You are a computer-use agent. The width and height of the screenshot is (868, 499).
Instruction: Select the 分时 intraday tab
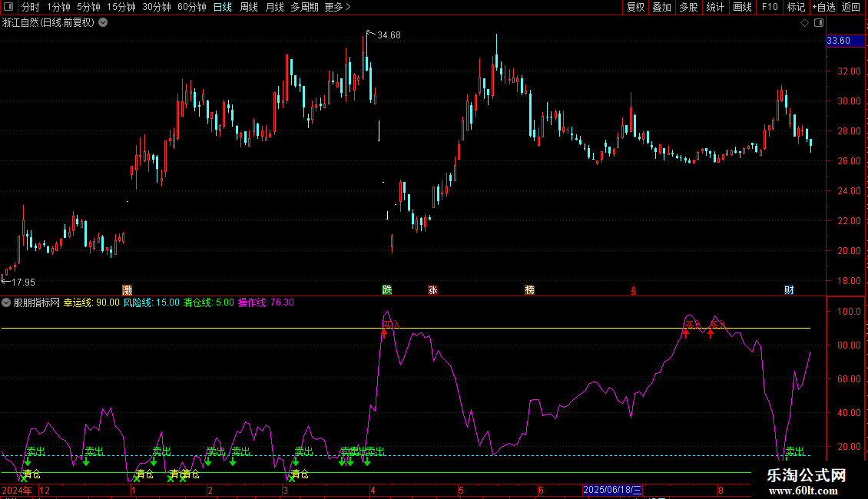point(31,7)
